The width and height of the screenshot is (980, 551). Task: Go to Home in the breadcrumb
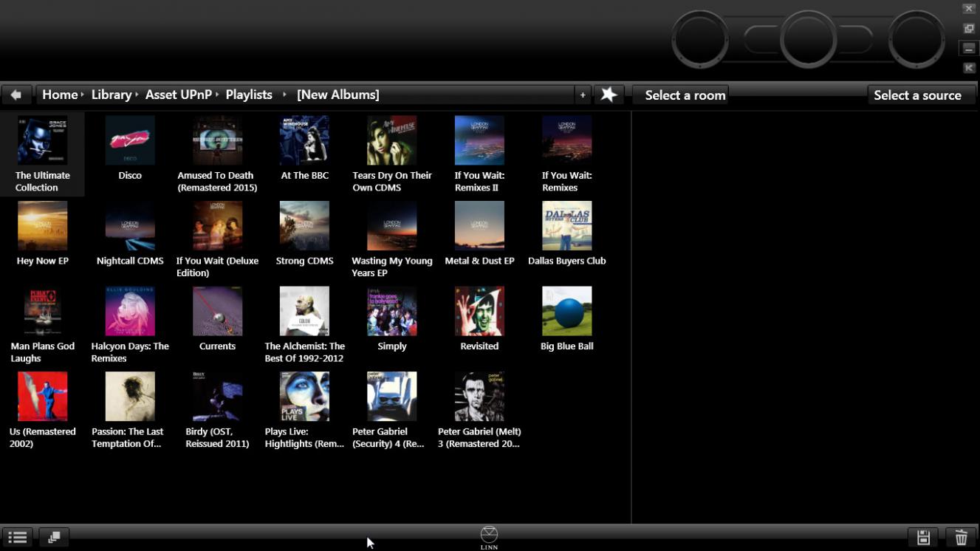59,95
